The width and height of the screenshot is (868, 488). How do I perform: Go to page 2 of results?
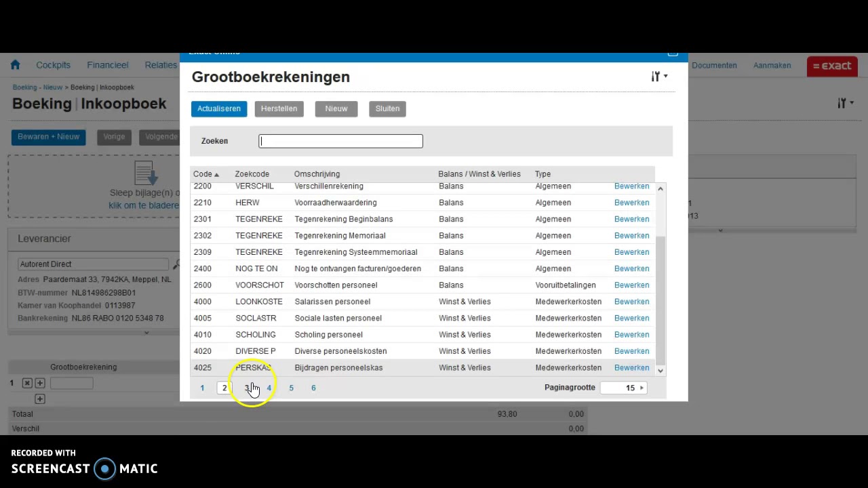pos(224,388)
